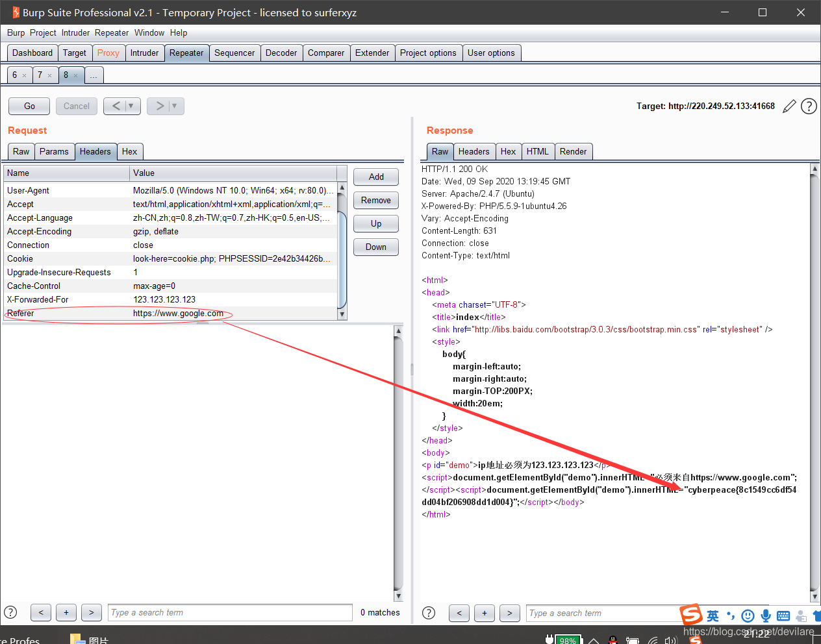Close Repeater tab 8
This screenshot has height=644, width=821.
(x=75, y=75)
